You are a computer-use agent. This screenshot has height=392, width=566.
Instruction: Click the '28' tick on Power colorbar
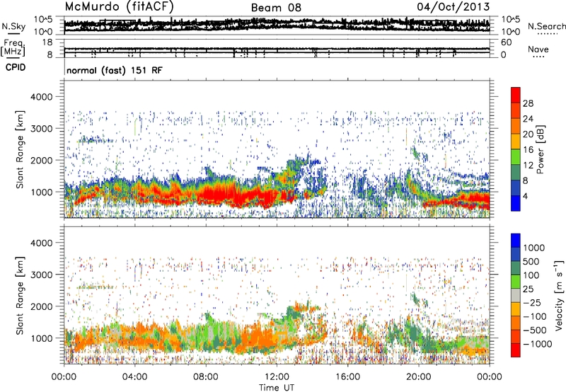point(528,103)
